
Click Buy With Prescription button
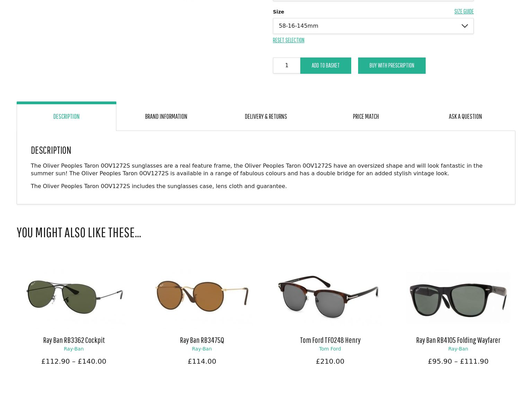pyautogui.click(x=392, y=65)
